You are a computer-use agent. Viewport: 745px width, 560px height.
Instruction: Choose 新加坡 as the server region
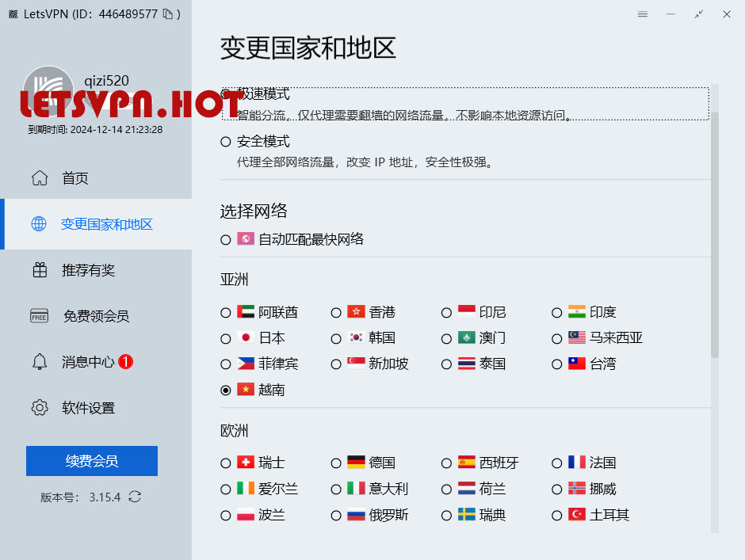[x=336, y=364]
